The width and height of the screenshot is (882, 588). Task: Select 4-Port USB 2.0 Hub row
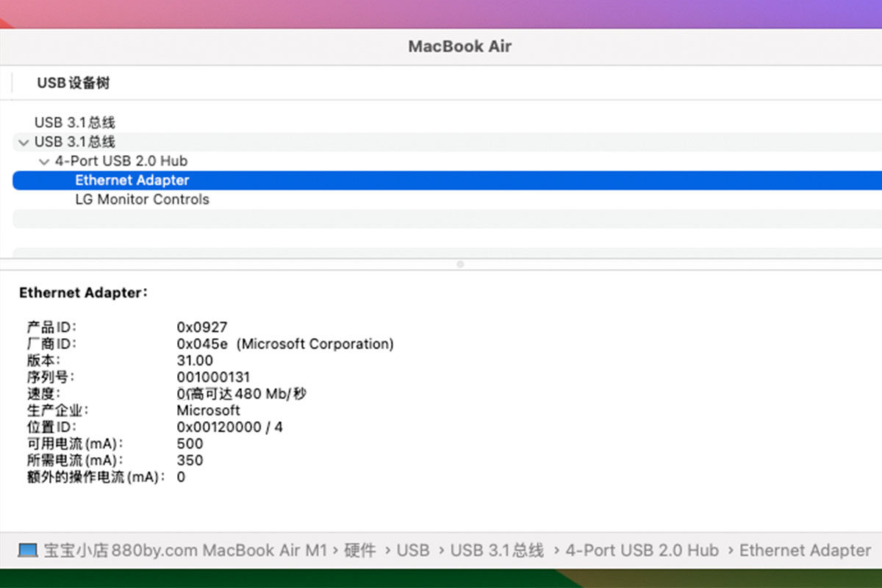(x=447, y=161)
